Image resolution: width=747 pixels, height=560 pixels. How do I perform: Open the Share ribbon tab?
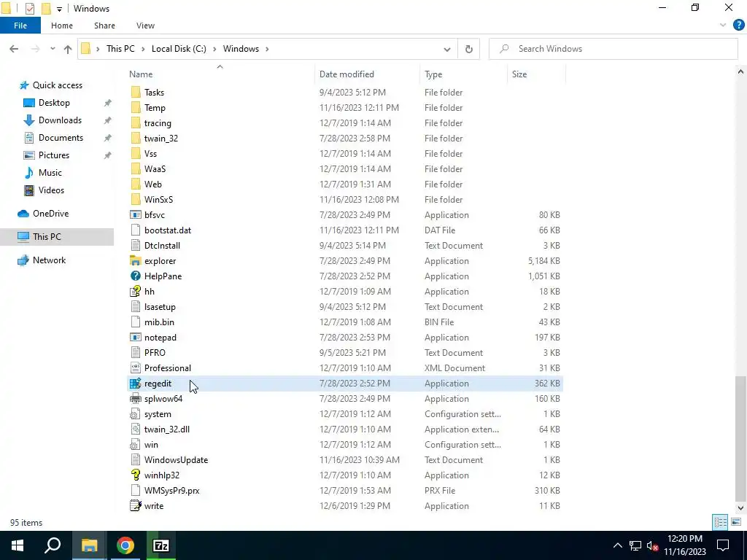coord(104,26)
